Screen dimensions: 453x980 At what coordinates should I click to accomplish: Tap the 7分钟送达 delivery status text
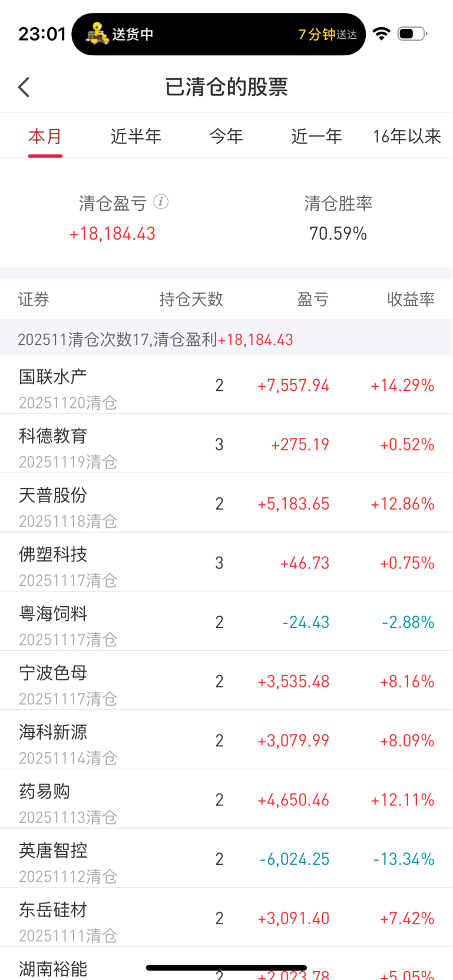tap(328, 34)
